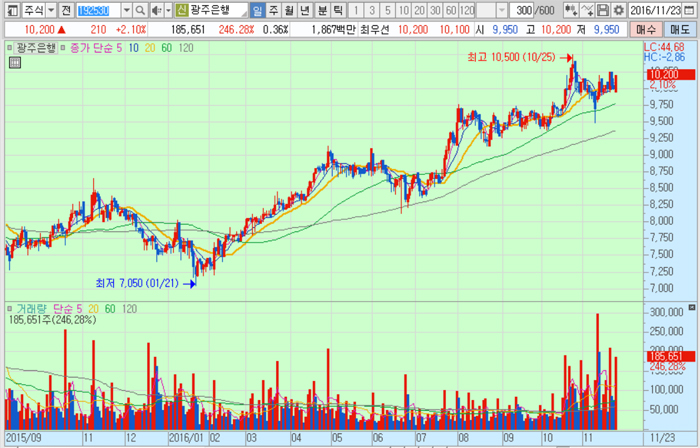Toggle the 10 interval button

coord(404,10)
